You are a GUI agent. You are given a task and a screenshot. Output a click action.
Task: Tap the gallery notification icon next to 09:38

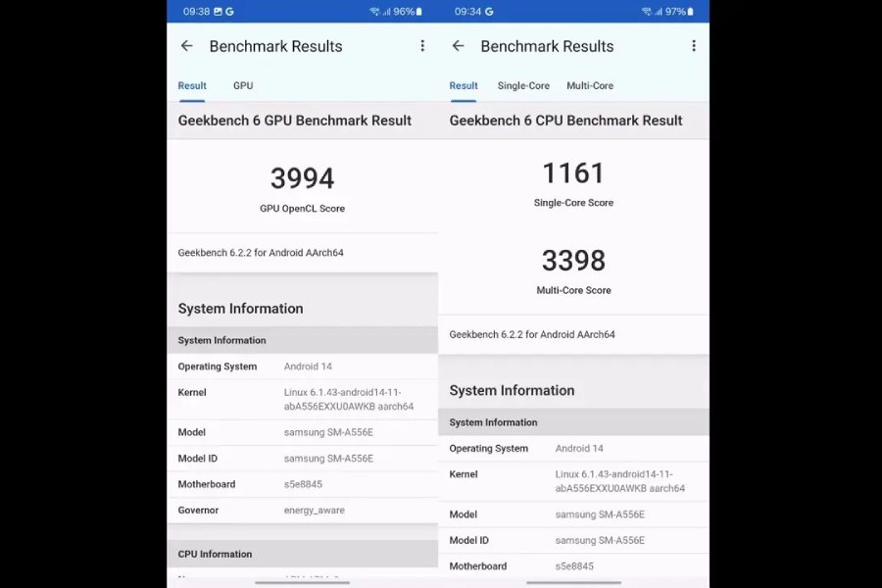[218, 12]
